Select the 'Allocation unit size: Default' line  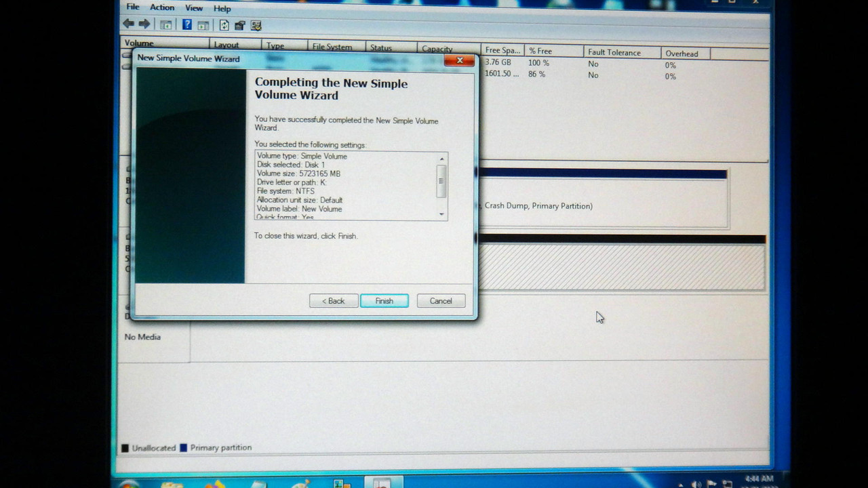click(300, 200)
